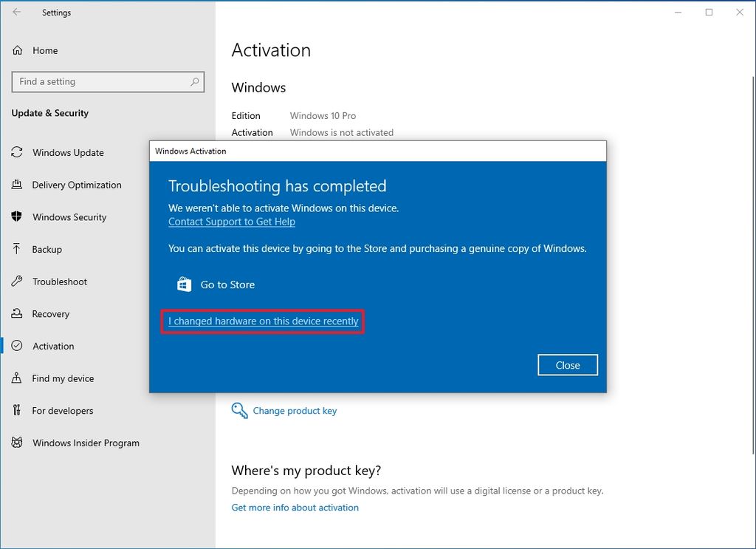Click the Windows Security shield icon

(16, 216)
